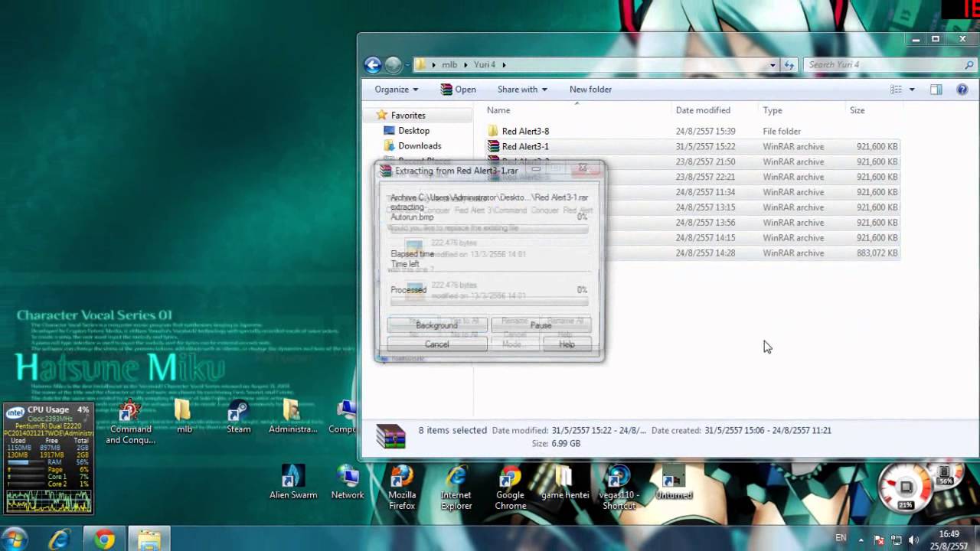Open the Network desktop icon

point(347,482)
